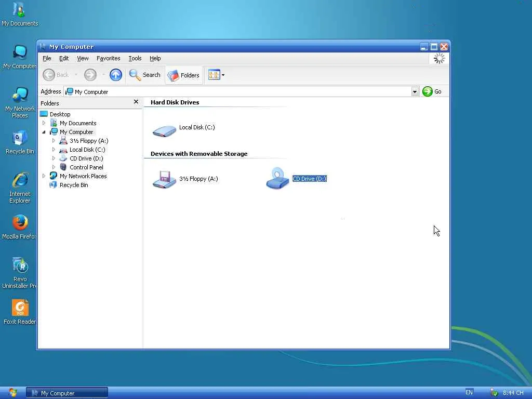The width and height of the screenshot is (532, 399).
Task: Select CD Drive (D:) icon in tree
Action: [63, 158]
